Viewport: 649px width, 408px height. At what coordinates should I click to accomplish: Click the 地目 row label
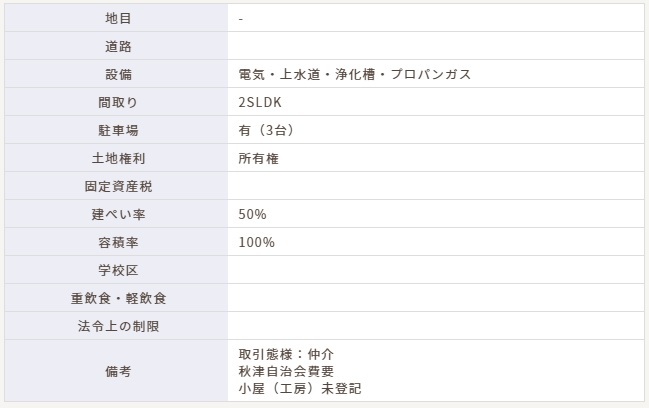[118, 18]
